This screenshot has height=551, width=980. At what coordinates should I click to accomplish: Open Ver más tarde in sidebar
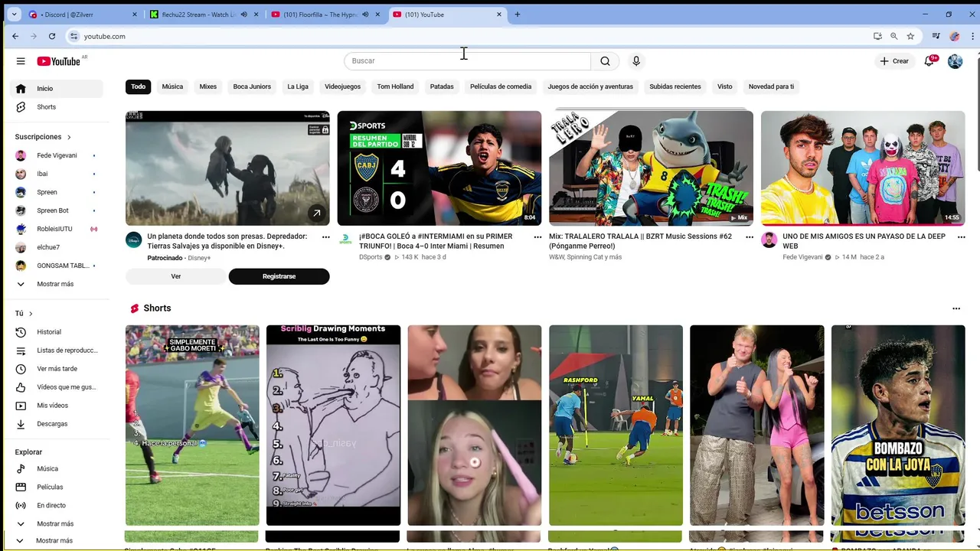[x=57, y=369]
